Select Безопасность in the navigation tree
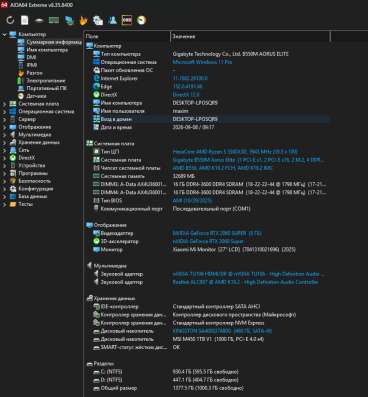The width and height of the screenshot is (368, 397). click(34, 181)
